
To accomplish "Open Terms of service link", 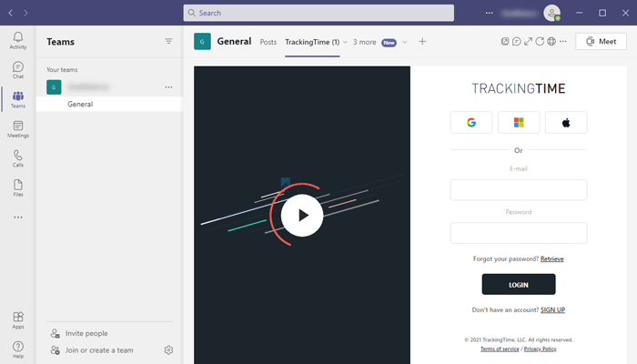I will tap(500, 349).
